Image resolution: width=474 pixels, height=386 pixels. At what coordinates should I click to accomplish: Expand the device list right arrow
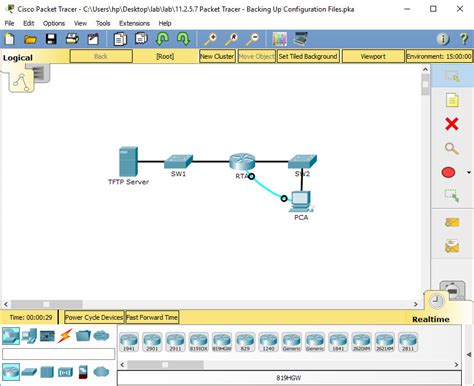[456, 365]
